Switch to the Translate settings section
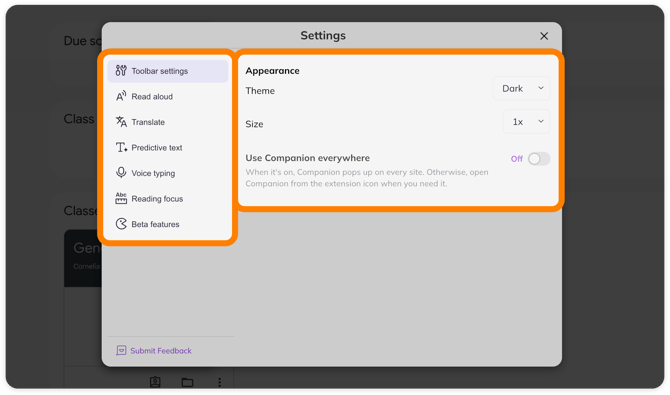This screenshot has height=395, width=670. pyautogui.click(x=168, y=122)
